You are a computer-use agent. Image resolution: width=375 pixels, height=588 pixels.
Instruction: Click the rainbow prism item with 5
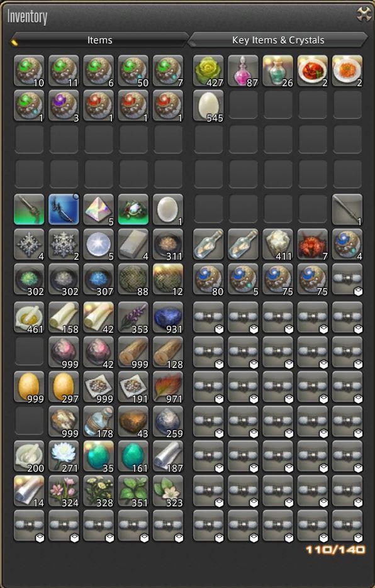98,209
